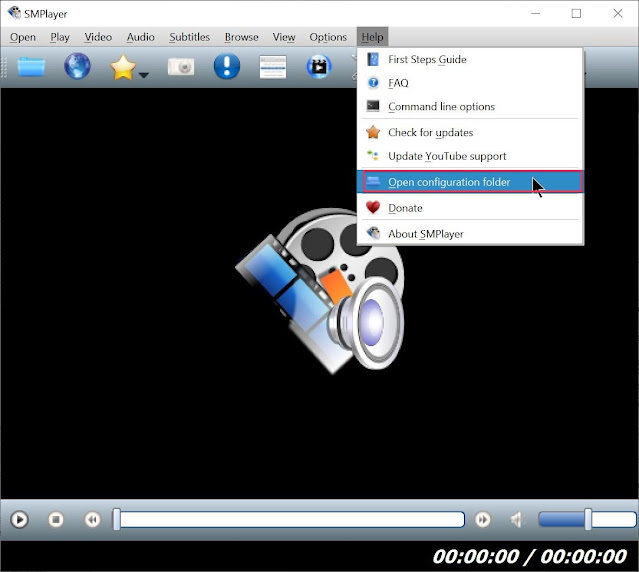Choose Command line options entry

click(470, 107)
